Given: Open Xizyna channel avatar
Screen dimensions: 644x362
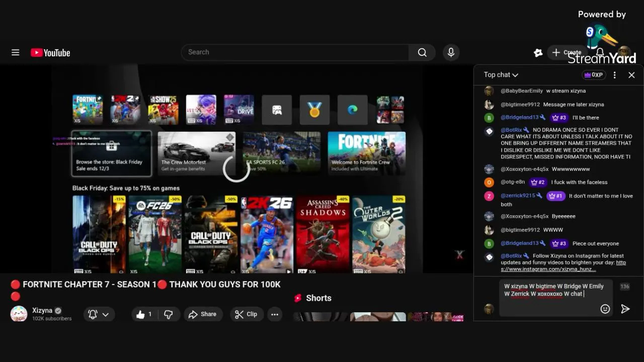Looking at the screenshot, I should pyautogui.click(x=19, y=314).
